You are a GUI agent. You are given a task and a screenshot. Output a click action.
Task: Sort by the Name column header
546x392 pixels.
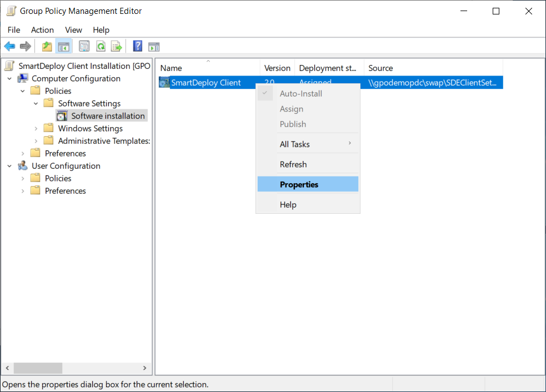[208, 68]
